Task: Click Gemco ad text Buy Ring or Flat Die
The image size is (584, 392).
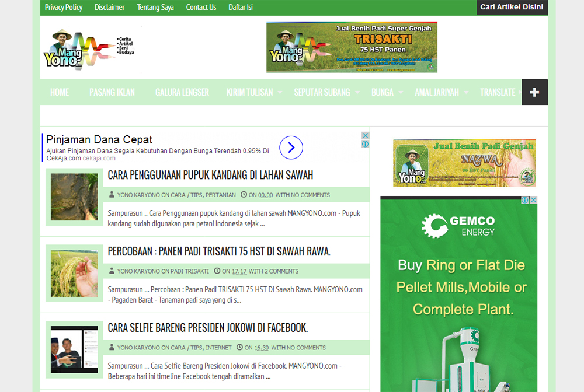Action: pyautogui.click(x=461, y=265)
